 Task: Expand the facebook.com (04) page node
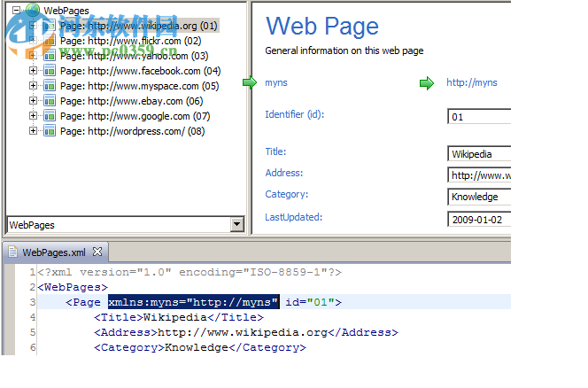click(x=33, y=71)
